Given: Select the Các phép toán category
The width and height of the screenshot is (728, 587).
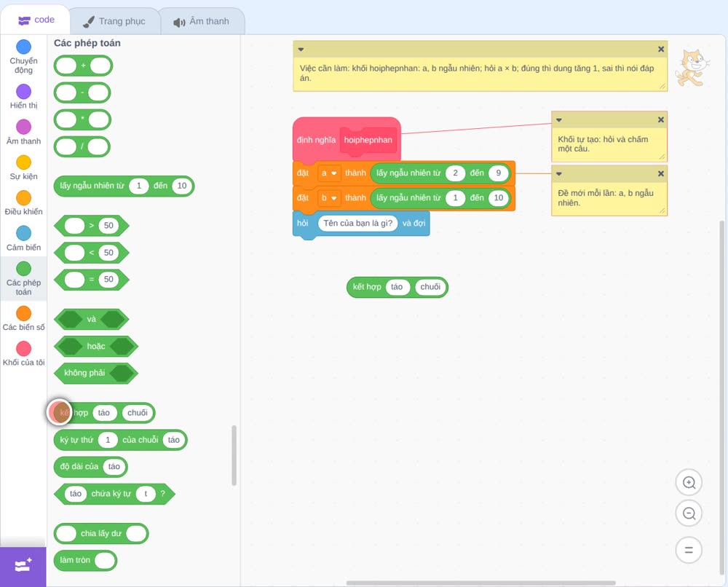Looking at the screenshot, I should [23, 279].
